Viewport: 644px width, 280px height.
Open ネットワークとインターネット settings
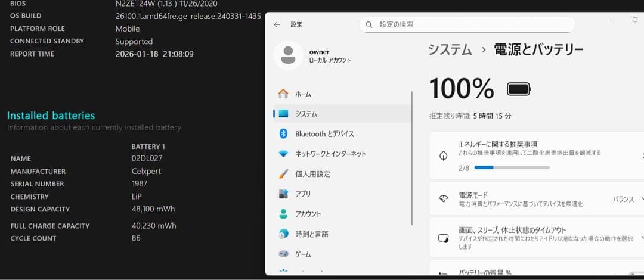pos(330,154)
